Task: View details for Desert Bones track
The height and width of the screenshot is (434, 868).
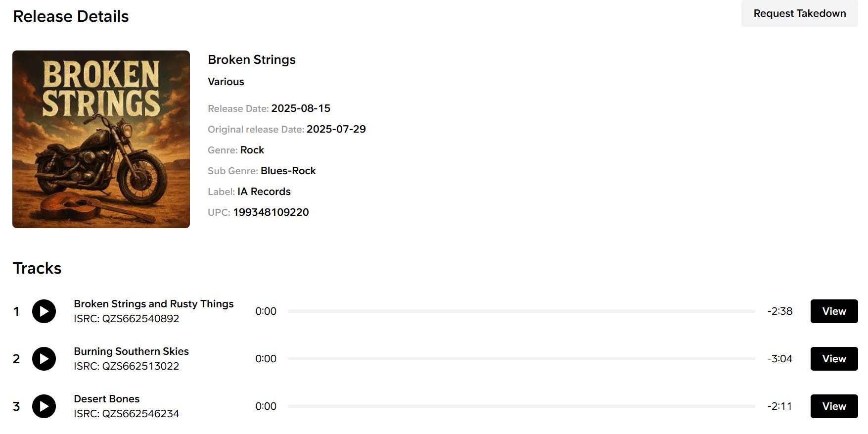Action: [x=834, y=406]
